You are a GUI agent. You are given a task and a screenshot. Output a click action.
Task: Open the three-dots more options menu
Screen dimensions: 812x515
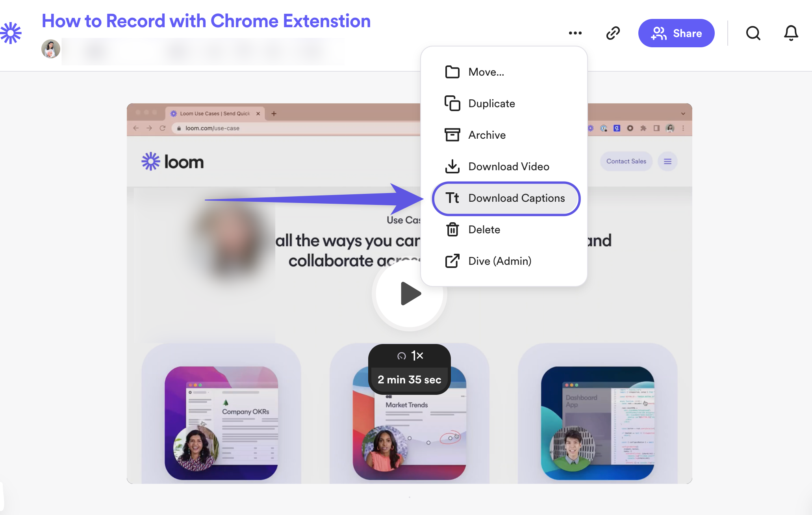click(x=575, y=33)
